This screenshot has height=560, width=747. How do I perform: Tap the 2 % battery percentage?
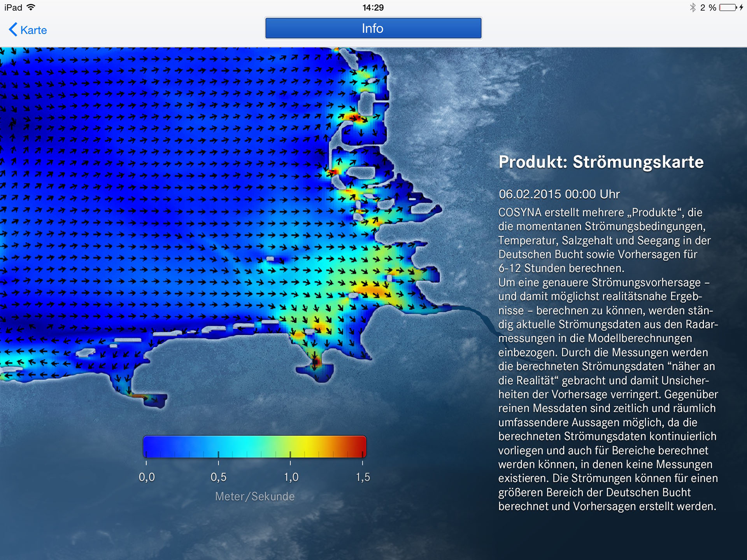[x=708, y=7]
